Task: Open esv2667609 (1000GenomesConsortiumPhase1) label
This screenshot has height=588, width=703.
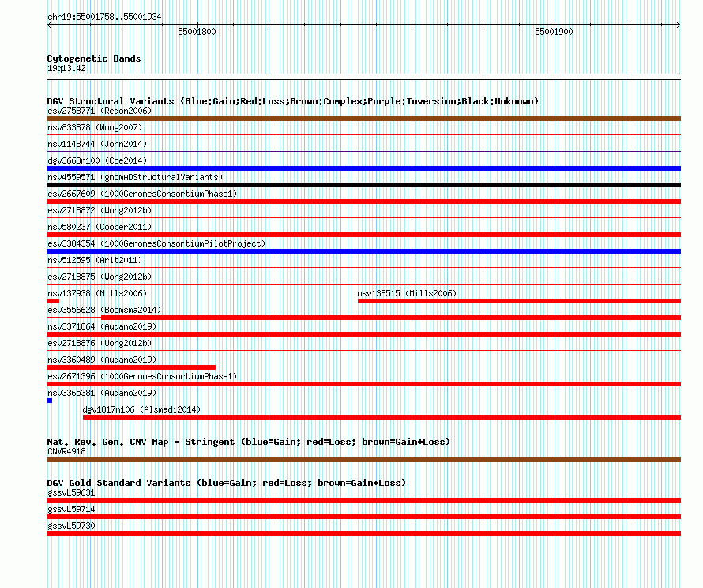Action: (142, 194)
